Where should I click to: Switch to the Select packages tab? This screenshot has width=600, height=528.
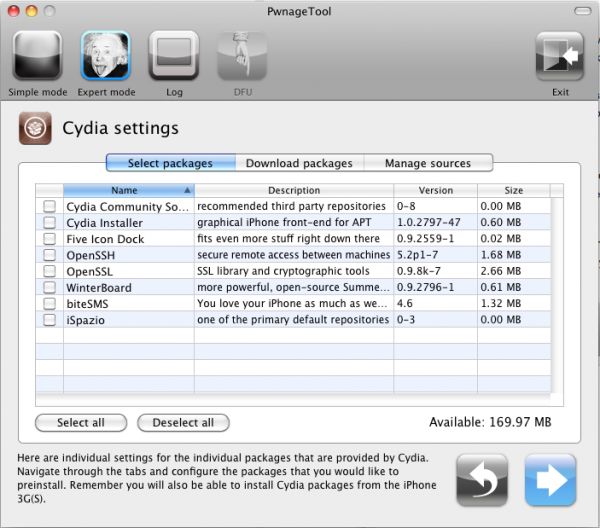click(x=171, y=163)
